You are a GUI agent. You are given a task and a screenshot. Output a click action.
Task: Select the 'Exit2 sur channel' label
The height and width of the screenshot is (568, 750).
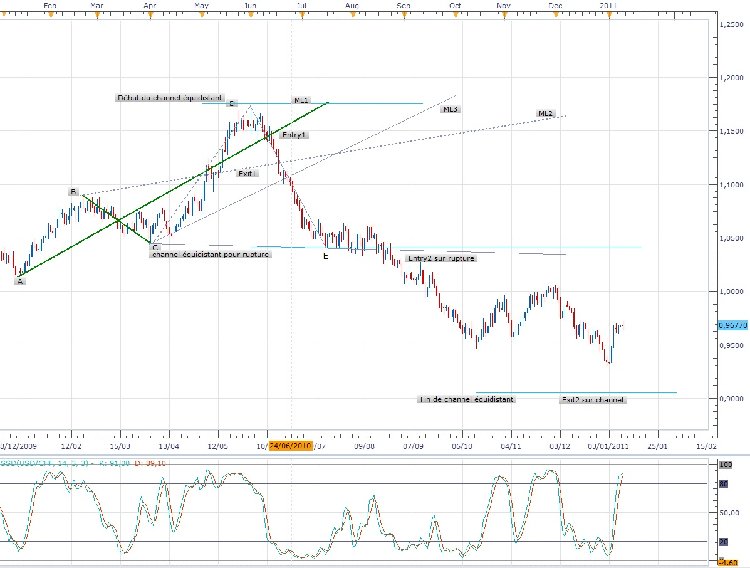click(592, 399)
